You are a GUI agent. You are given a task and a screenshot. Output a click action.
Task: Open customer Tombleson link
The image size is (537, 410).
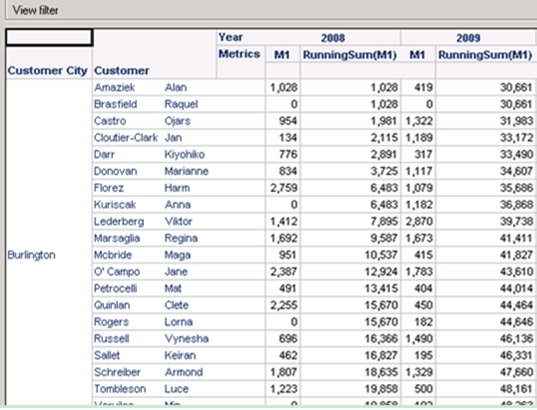click(x=120, y=389)
